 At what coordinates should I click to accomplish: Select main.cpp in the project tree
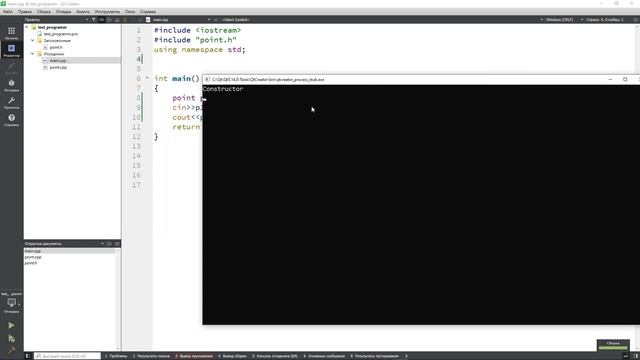(x=58, y=60)
